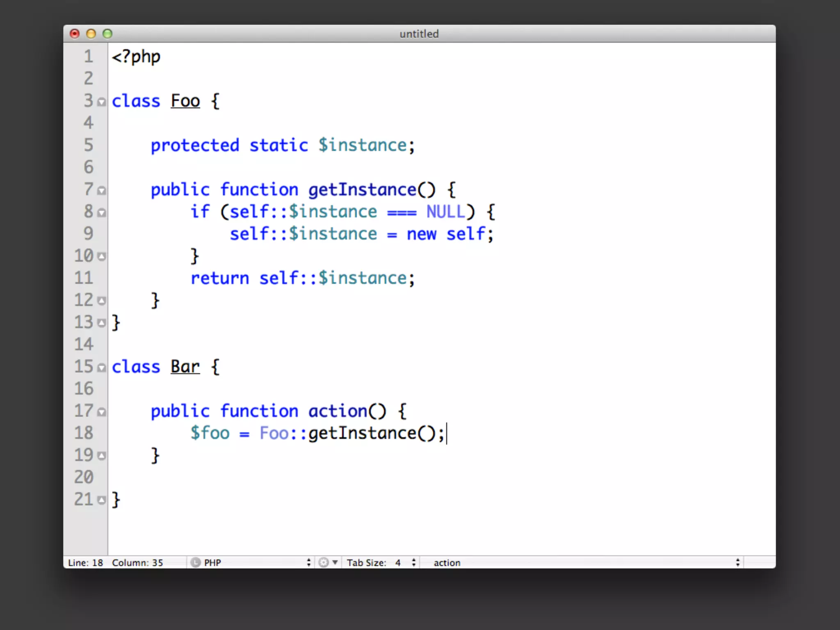This screenshot has height=630, width=840.
Task: Click the yellow minimize window button
Action: click(x=91, y=34)
